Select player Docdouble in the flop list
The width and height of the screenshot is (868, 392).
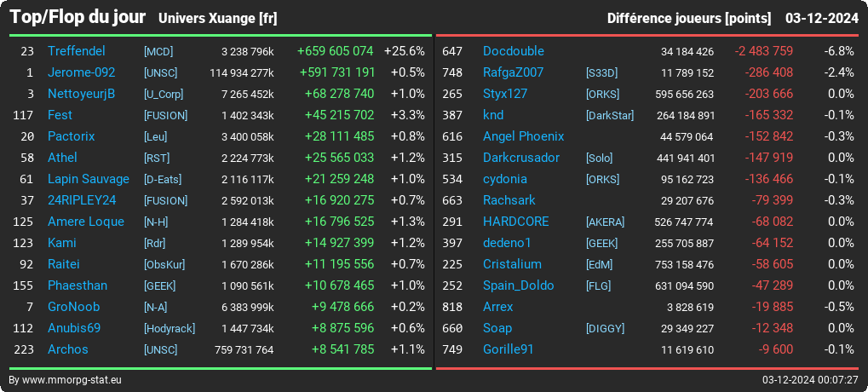click(513, 51)
